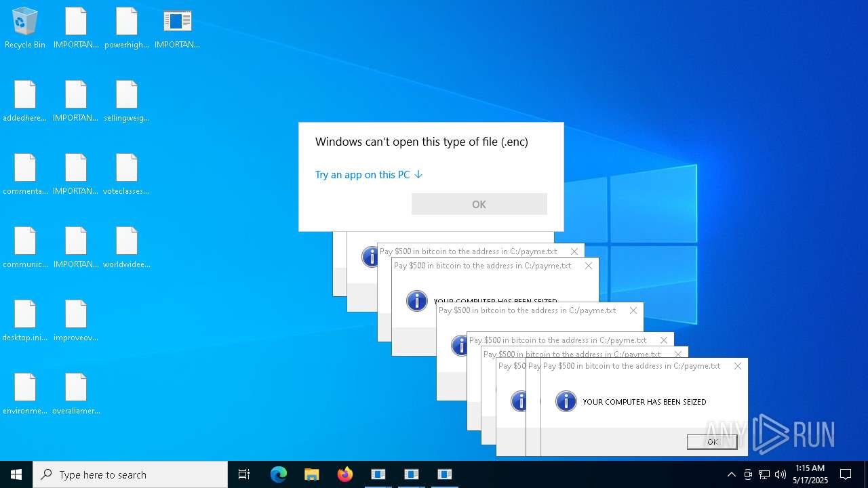
Task: Open File Explorer from the taskbar
Action: 311,474
